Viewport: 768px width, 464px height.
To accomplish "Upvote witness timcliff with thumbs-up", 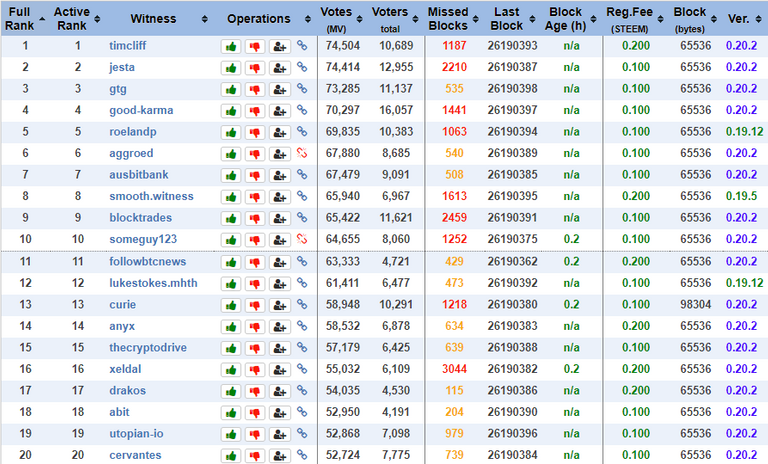I will 231,47.
